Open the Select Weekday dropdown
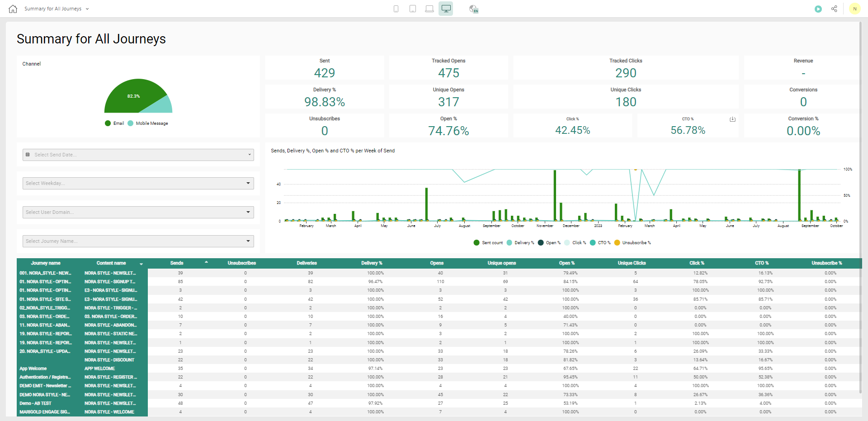 point(138,184)
